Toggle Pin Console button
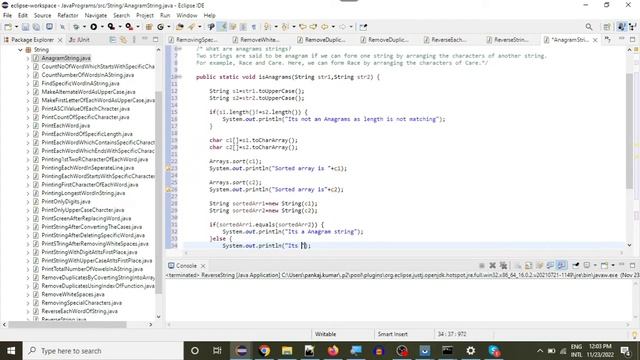640x360 pixels. point(576,265)
